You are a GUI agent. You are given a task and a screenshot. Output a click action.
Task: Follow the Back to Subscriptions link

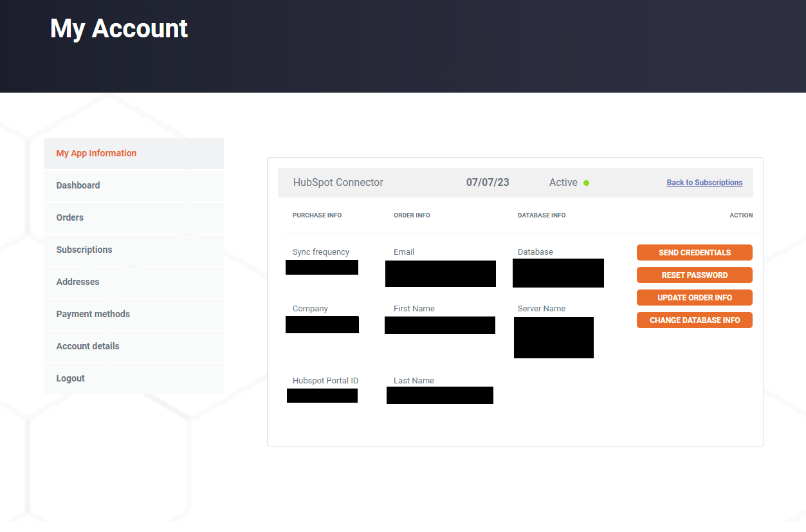pyautogui.click(x=704, y=182)
